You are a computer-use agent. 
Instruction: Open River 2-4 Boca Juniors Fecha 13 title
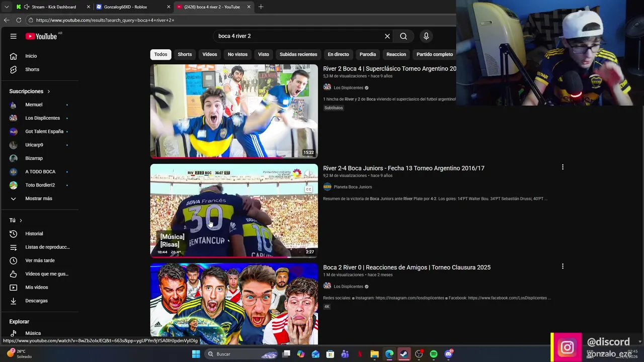click(x=404, y=168)
